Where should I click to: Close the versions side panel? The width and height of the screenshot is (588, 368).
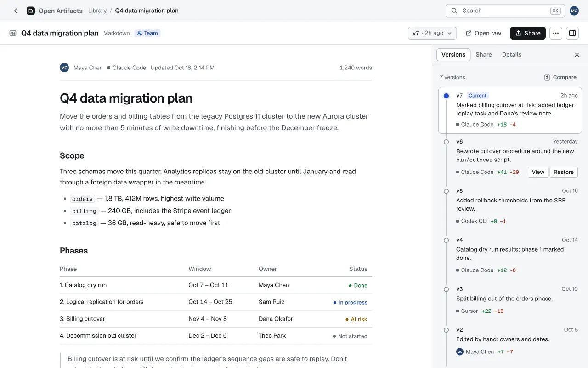(577, 55)
